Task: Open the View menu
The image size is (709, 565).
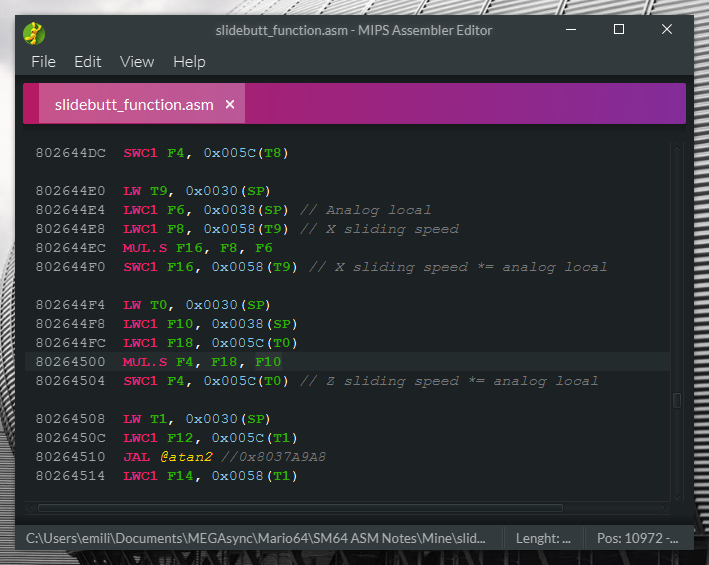Action: [x=137, y=61]
